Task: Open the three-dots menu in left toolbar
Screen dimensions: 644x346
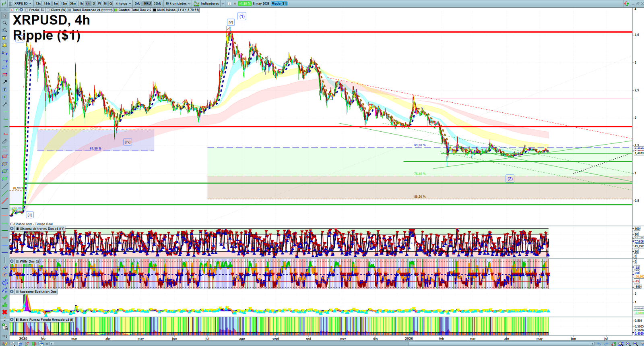Action: [x=5, y=336]
